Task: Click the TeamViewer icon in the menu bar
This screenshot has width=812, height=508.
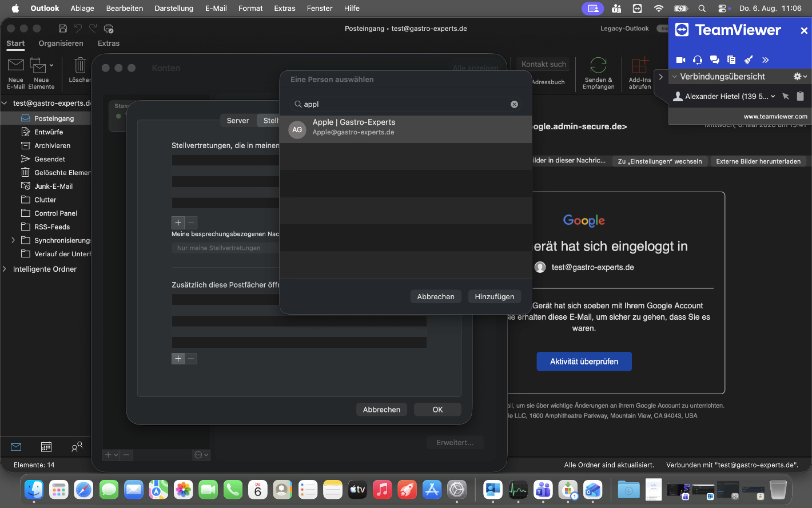Action: pyautogui.click(x=638, y=9)
